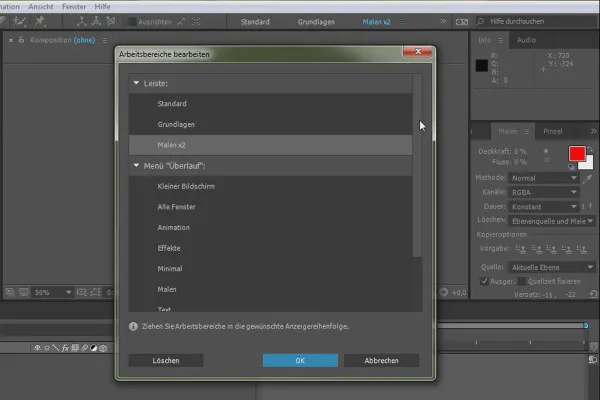Image resolution: width=600 pixels, height=400 pixels.
Task: Click the red foreground color swatch
Action: click(x=577, y=153)
